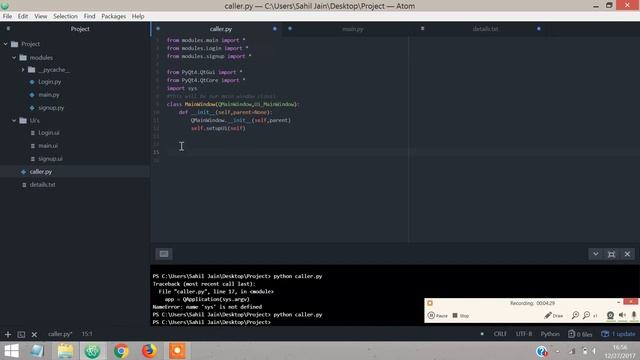Viewport: 640px width, 360px height.
Task: Click the caller.py filename in status bar
Action: pyautogui.click(x=60, y=334)
